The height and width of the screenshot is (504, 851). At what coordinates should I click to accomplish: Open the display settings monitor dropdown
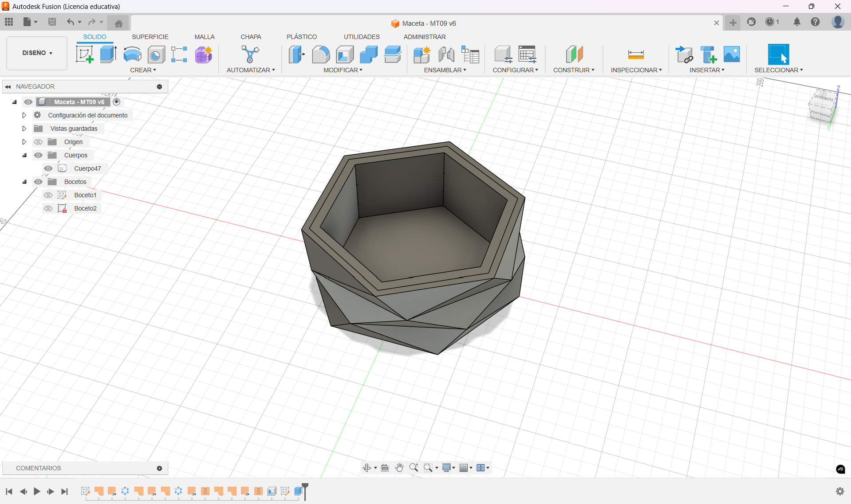click(449, 468)
